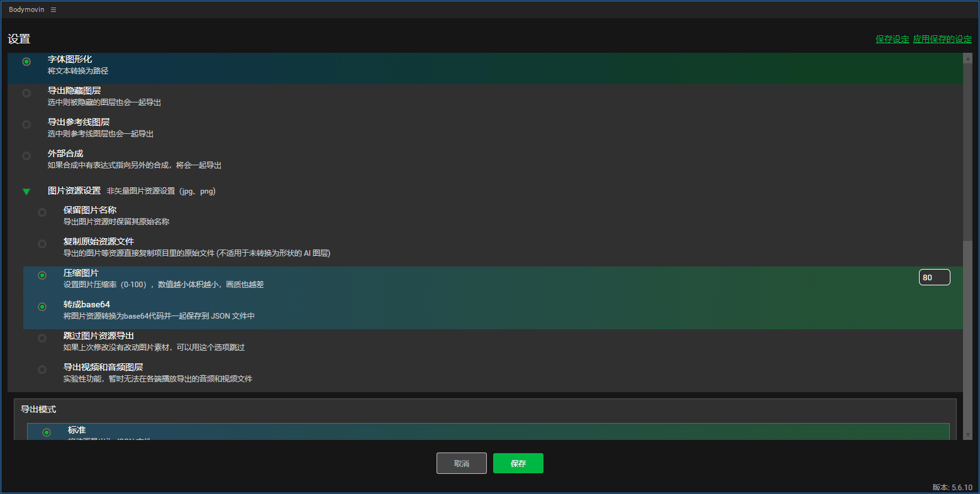This screenshot has height=494, width=980.
Task: Click the 跳过图片资源导出 label text
Action: (99, 336)
